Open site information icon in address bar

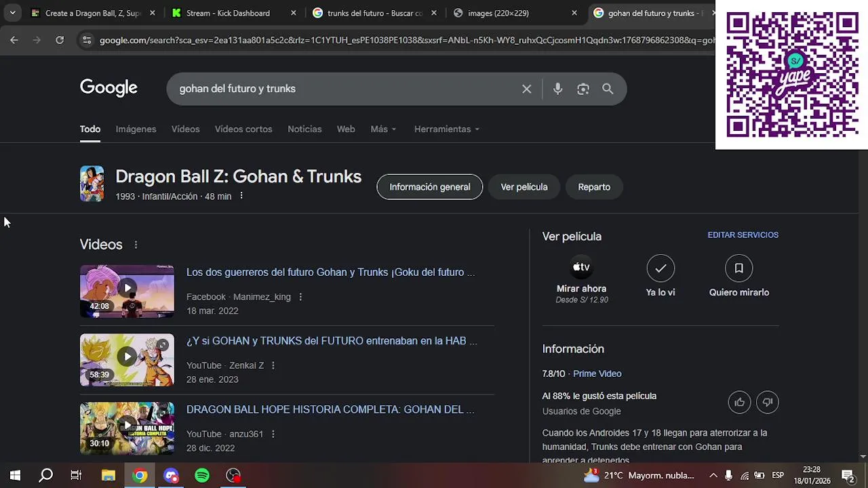[x=86, y=40]
